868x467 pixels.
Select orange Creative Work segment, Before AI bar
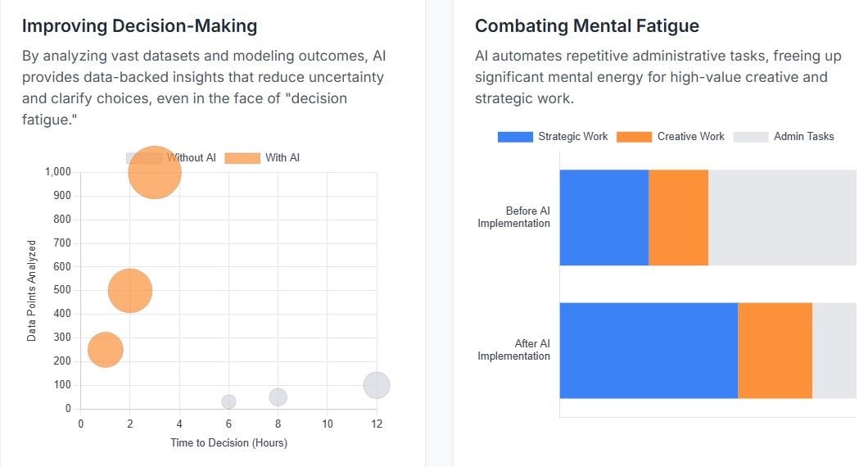(678, 218)
